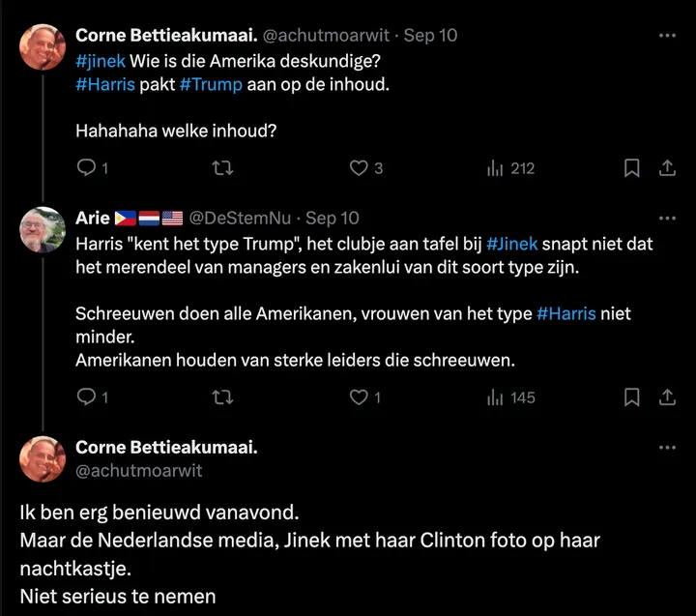The image size is (696, 616).
Task: Click Corne's avatar on the bottom tweet
Action: [x=43, y=459]
